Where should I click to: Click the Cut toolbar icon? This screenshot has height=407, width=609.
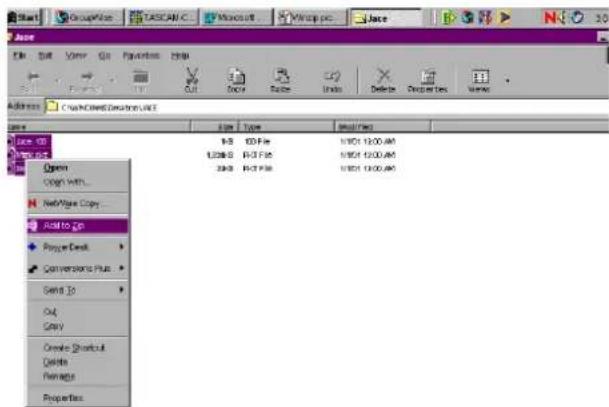(191, 80)
